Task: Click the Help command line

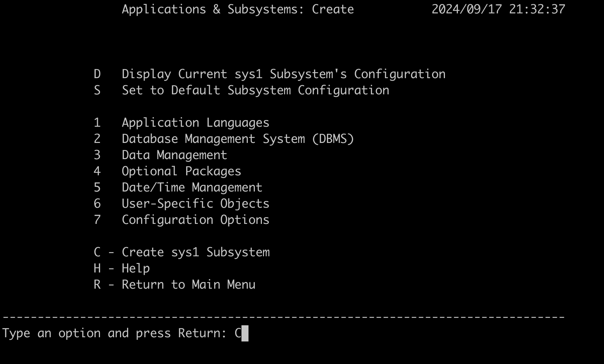Action: 122,268
